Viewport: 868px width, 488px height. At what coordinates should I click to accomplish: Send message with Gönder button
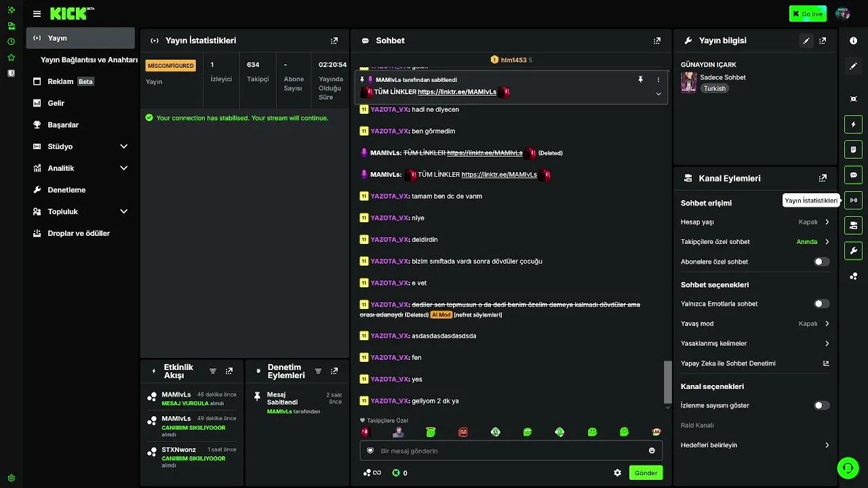[646, 473]
